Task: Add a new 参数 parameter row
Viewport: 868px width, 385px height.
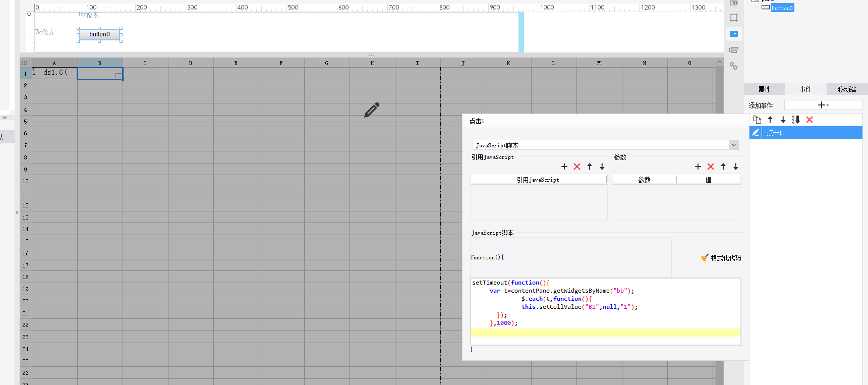Action: click(x=698, y=167)
